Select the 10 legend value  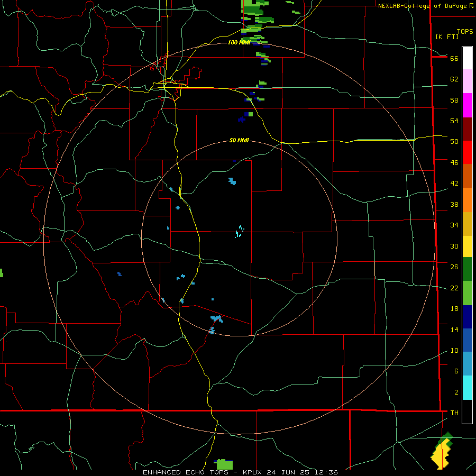click(454, 350)
